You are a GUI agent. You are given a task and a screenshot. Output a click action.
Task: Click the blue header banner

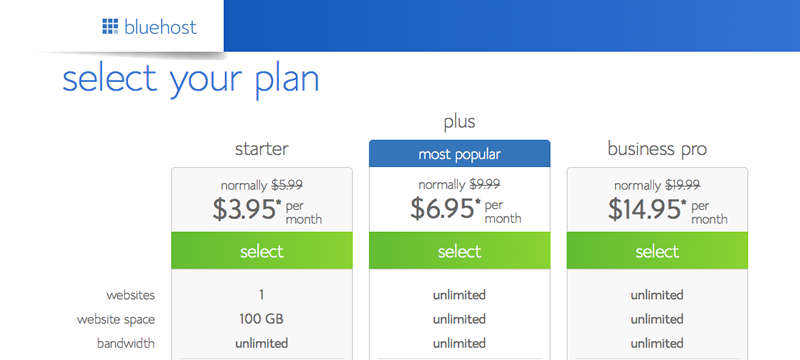coord(512,25)
